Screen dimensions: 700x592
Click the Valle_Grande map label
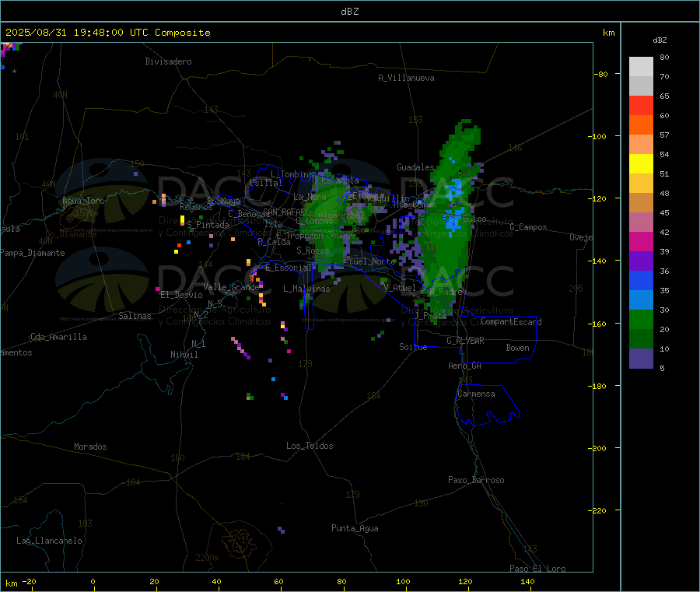click(231, 287)
